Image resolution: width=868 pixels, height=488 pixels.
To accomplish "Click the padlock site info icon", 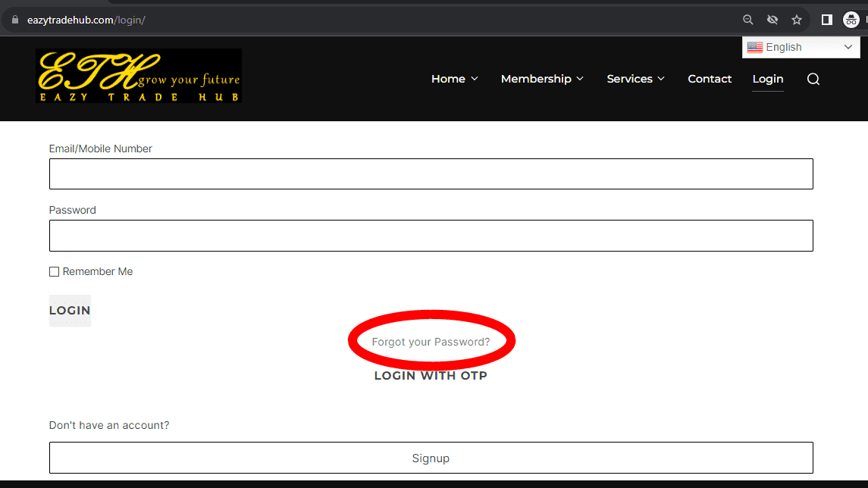I will [14, 20].
